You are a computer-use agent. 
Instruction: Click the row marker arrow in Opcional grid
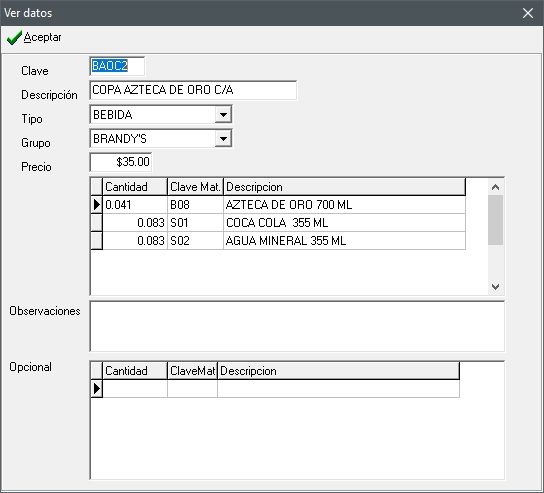point(96,389)
